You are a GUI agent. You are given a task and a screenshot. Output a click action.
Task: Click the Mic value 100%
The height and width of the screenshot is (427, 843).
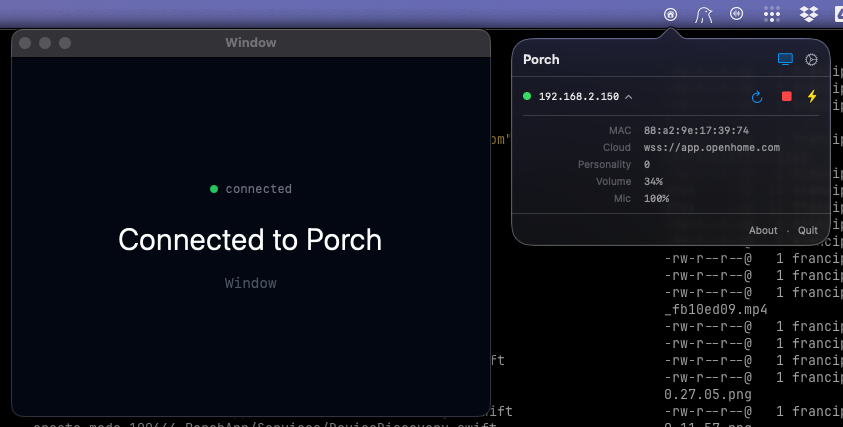(656, 198)
